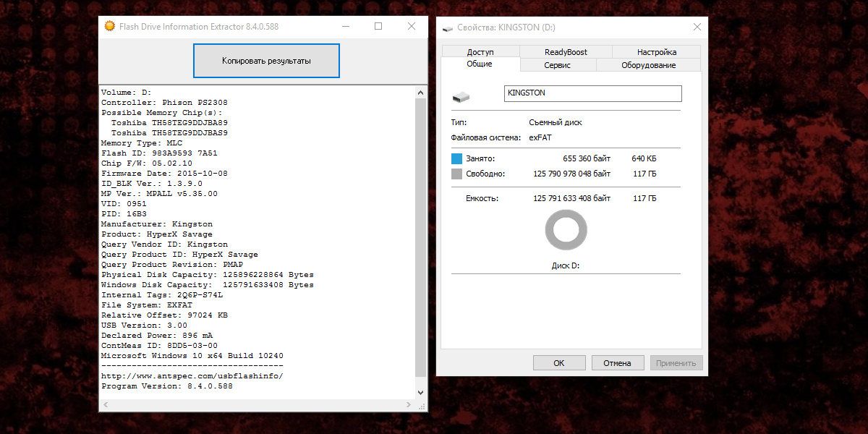Click the 'Chip F/W: 05.02.10' line
The image size is (868, 434).
tap(147, 163)
